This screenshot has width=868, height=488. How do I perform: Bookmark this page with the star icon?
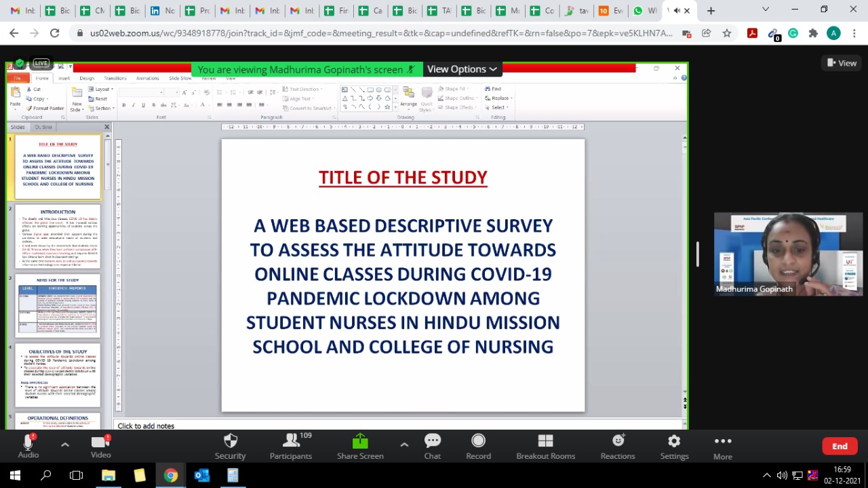[x=727, y=33]
